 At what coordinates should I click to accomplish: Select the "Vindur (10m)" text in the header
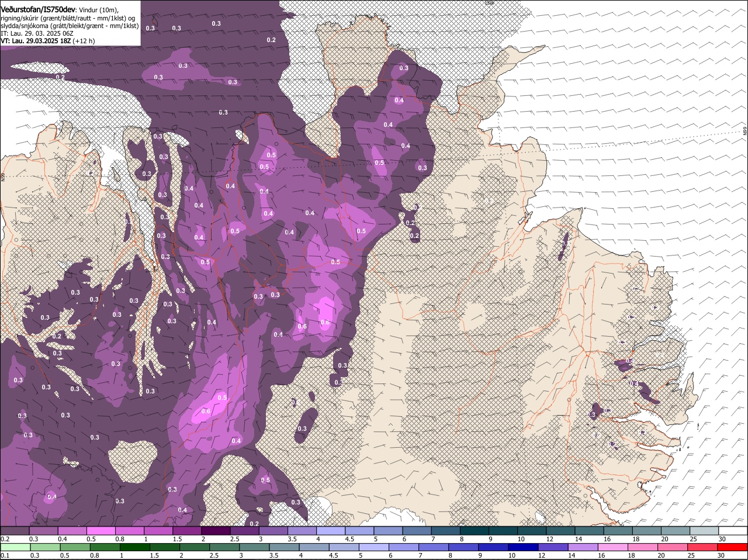coord(98,10)
